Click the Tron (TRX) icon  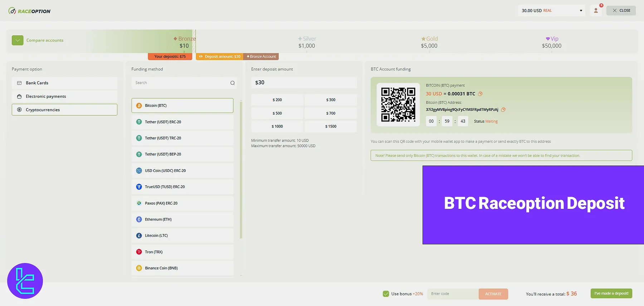click(139, 252)
